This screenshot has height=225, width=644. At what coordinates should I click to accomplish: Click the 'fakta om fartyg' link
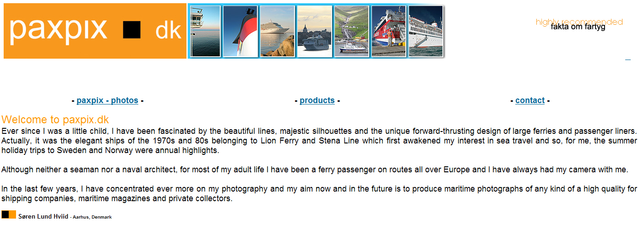pyautogui.click(x=578, y=27)
